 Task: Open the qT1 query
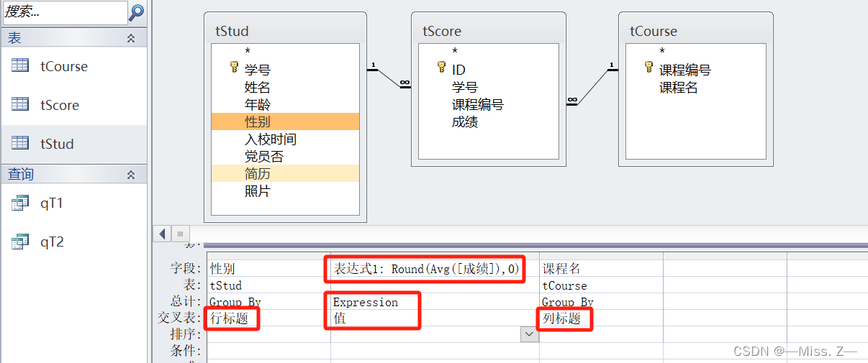pyautogui.click(x=73, y=203)
